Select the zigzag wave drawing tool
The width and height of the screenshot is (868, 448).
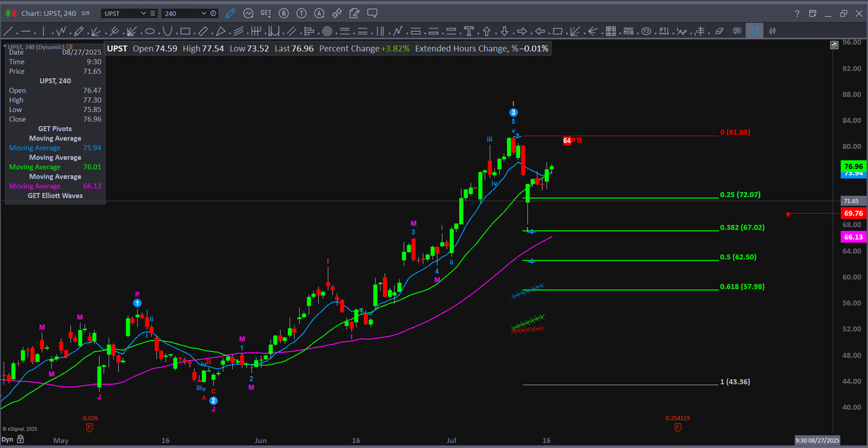point(61,31)
